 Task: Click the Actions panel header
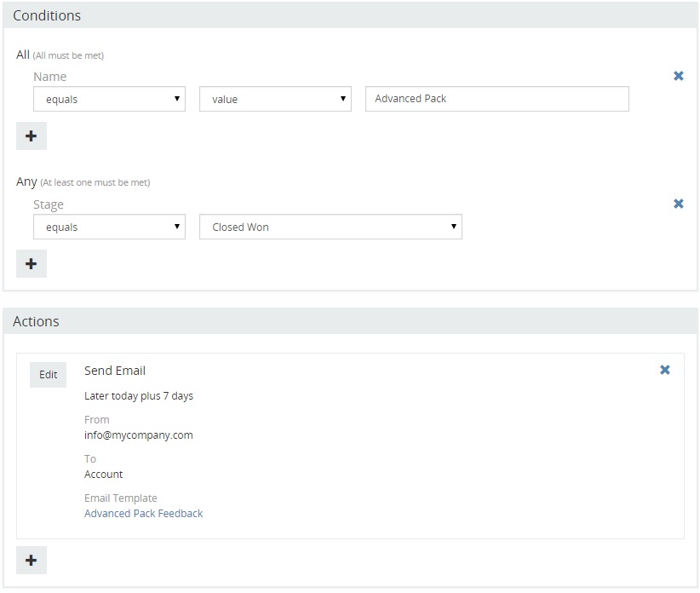click(x=350, y=321)
